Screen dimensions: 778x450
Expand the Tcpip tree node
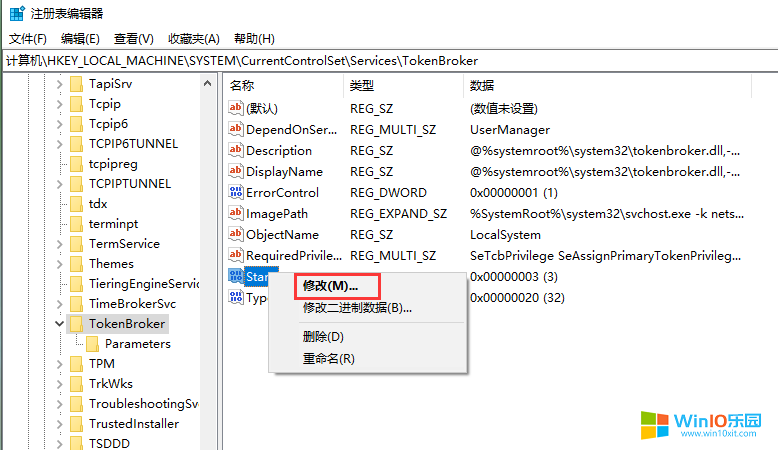[60, 104]
